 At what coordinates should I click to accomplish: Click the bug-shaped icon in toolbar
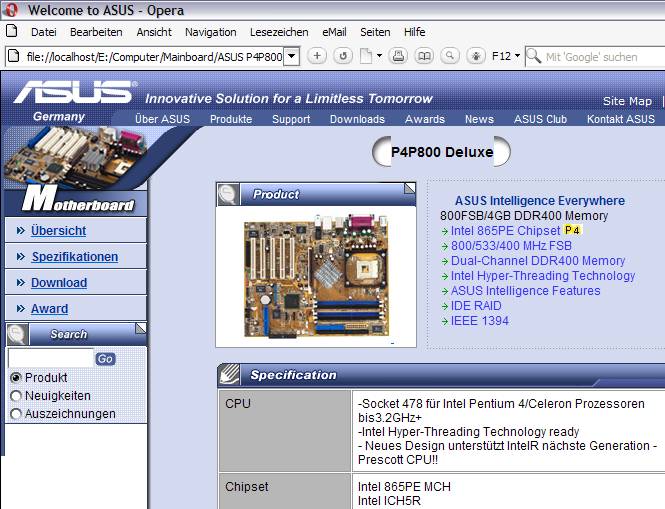[476, 56]
